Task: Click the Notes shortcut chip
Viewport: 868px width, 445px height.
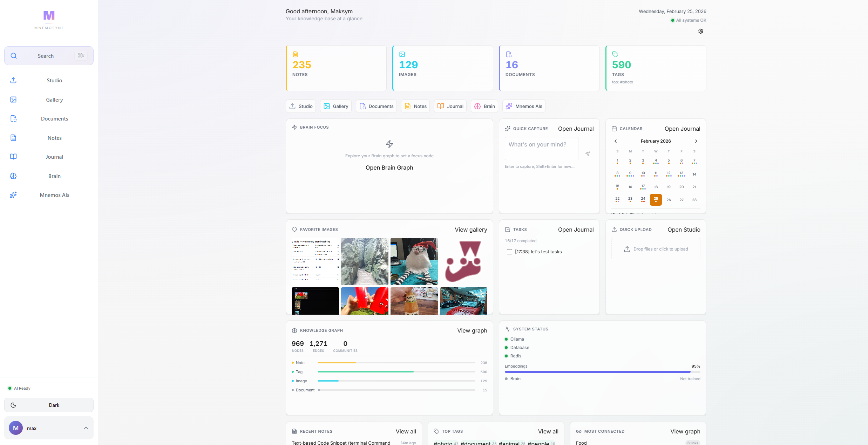Action: pos(415,106)
